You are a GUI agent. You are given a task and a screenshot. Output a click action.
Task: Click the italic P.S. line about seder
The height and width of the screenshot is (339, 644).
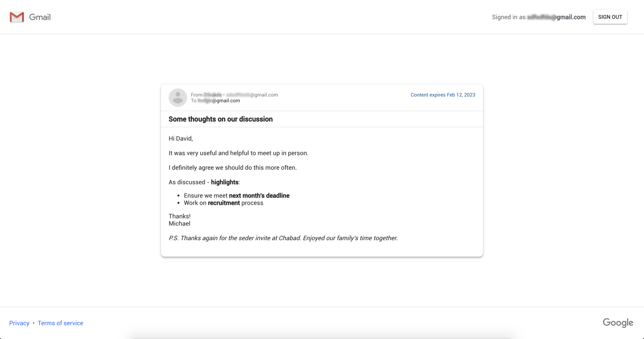283,238
